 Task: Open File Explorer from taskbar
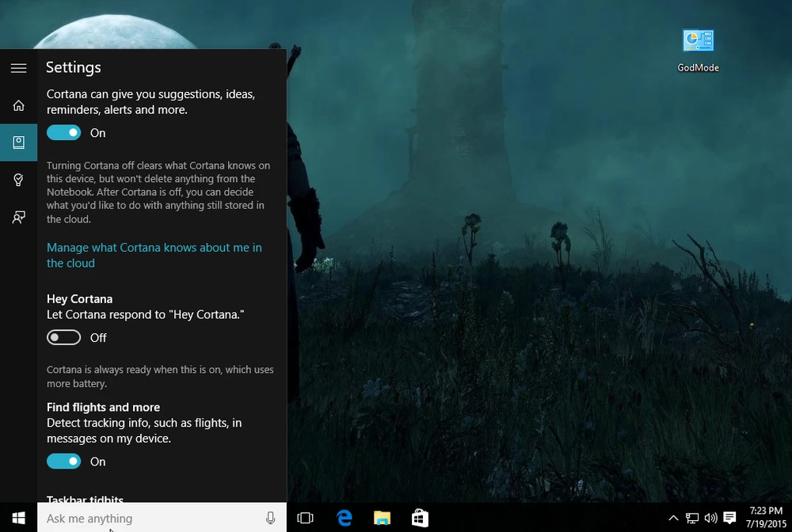click(382, 518)
